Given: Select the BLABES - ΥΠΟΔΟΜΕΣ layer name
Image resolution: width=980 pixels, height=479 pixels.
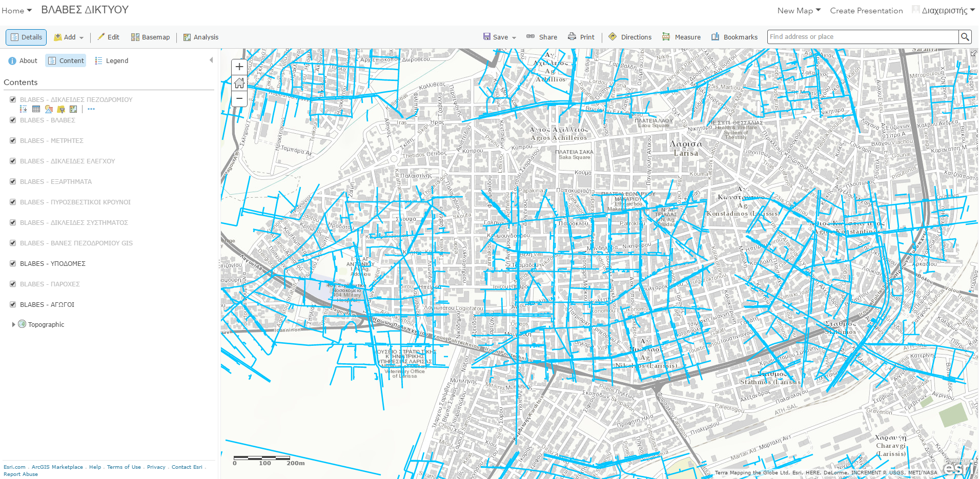Looking at the screenshot, I should point(53,263).
